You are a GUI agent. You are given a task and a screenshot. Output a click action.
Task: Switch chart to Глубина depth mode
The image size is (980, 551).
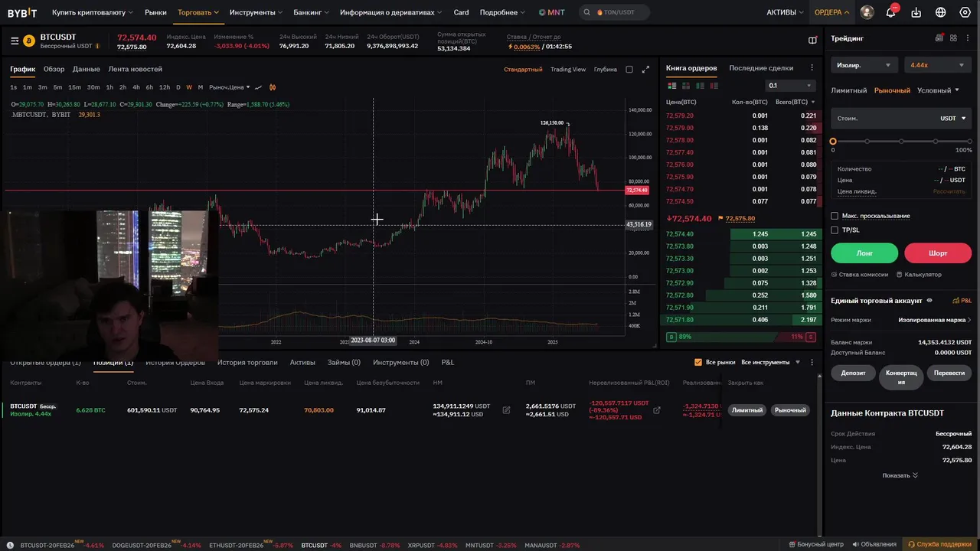pos(605,70)
